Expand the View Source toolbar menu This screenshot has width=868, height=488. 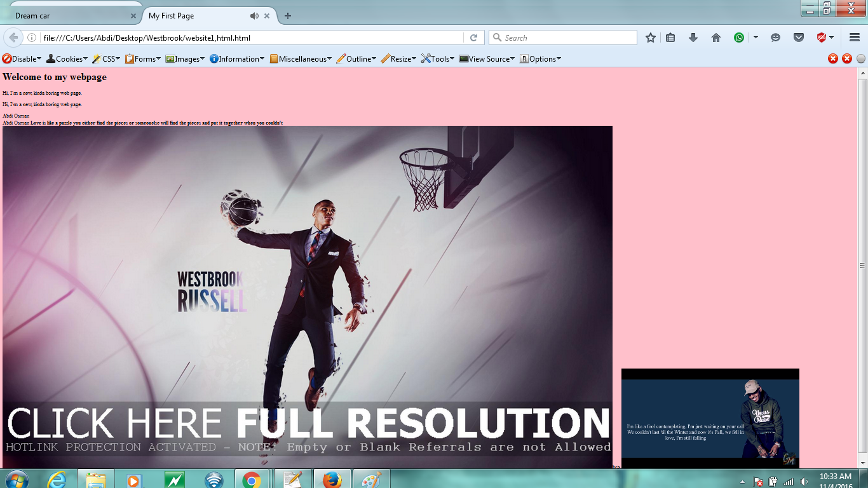coord(487,58)
